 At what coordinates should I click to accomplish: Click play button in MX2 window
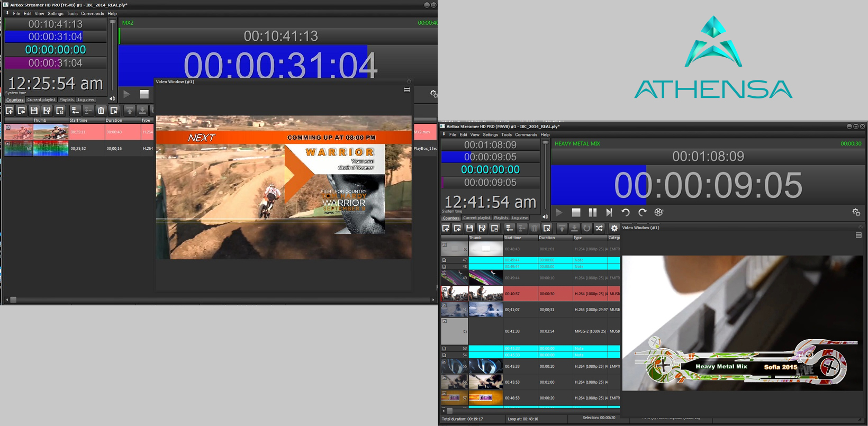point(126,94)
